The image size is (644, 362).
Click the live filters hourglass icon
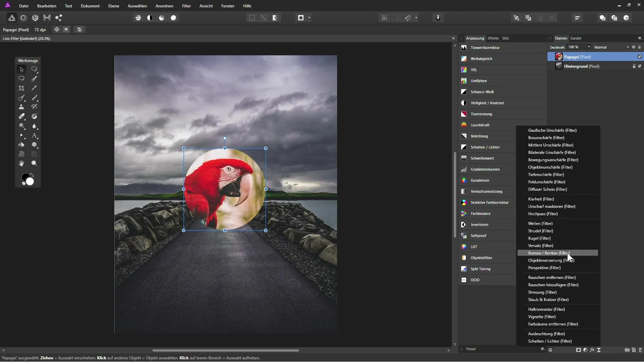(599, 350)
